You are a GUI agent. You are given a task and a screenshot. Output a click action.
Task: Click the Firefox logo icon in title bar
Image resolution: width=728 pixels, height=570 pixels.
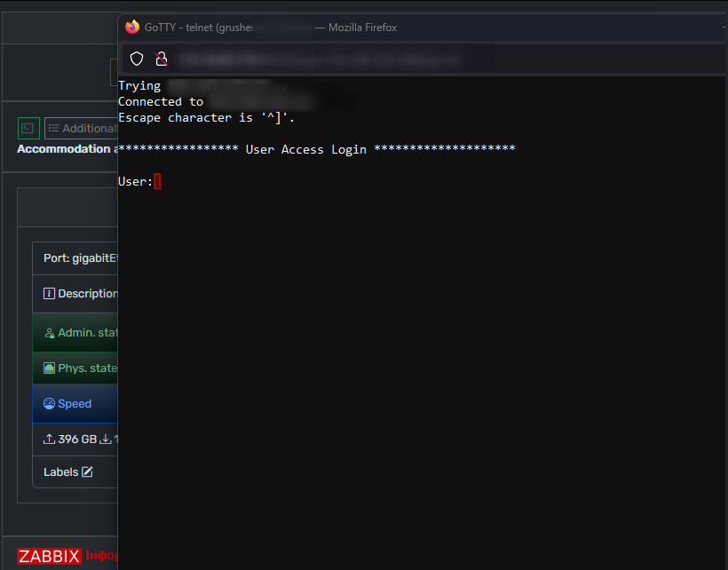(x=132, y=27)
